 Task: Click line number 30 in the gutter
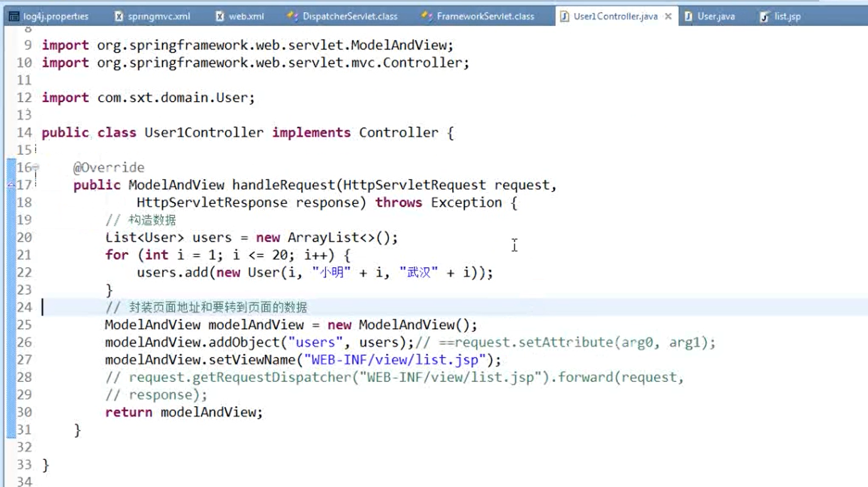(x=24, y=412)
